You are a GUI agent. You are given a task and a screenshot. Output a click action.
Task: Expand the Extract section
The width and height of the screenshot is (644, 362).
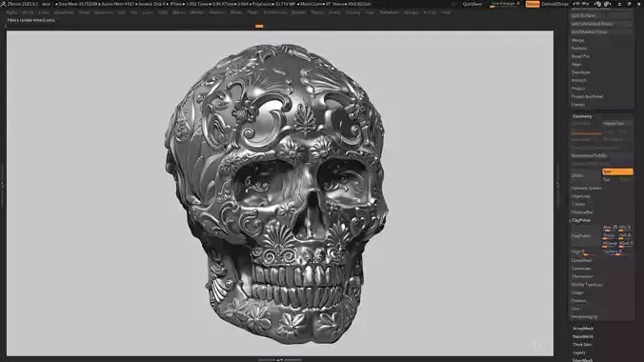pyautogui.click(x=578, y=105)
